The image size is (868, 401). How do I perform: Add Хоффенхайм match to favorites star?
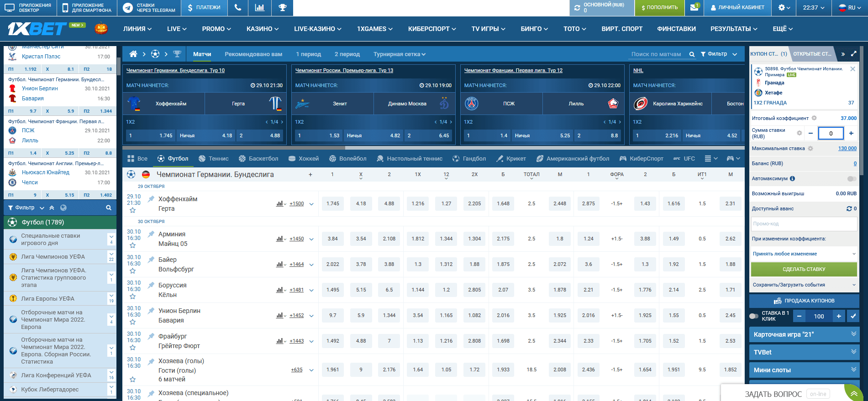coord(132,210)
